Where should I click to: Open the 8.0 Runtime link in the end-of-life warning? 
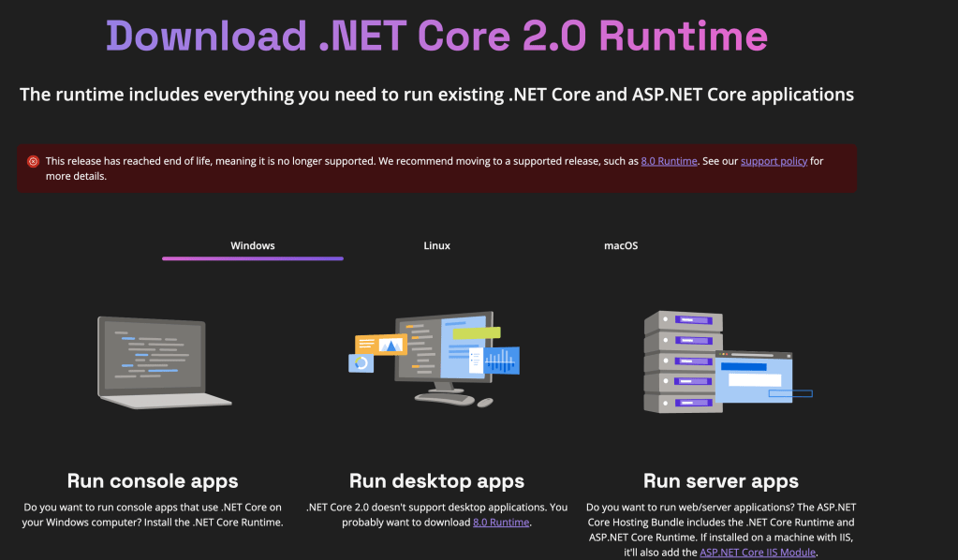669,161
